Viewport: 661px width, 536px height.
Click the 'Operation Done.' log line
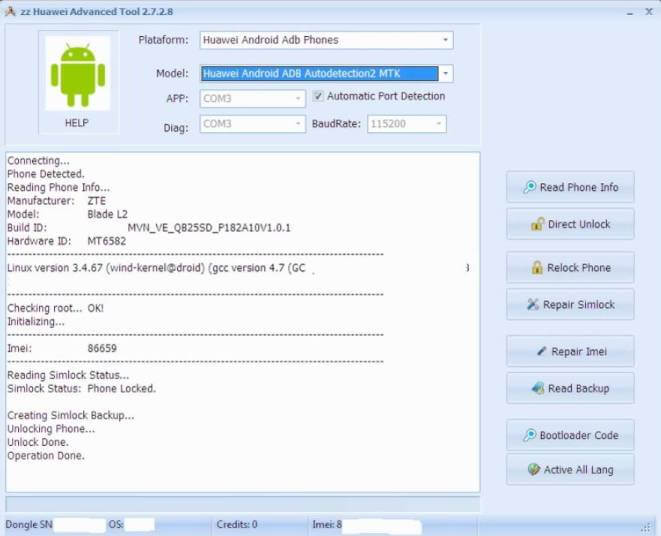coord(46,455)
